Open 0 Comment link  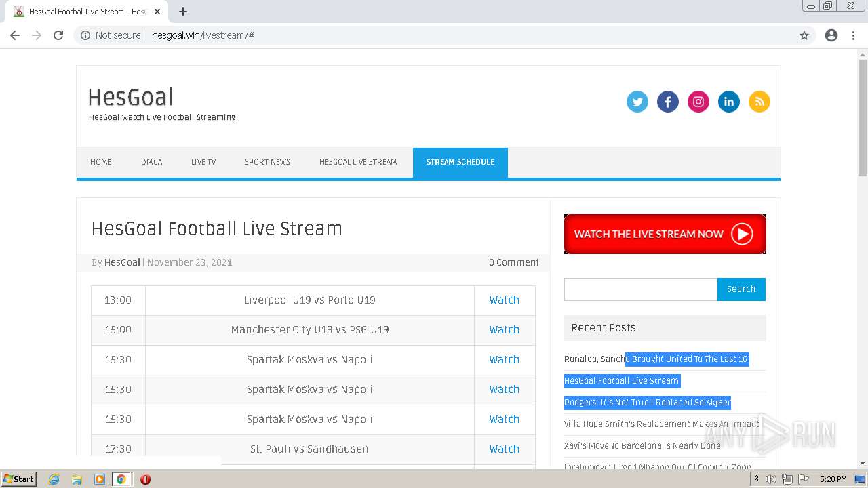[514, 262]
